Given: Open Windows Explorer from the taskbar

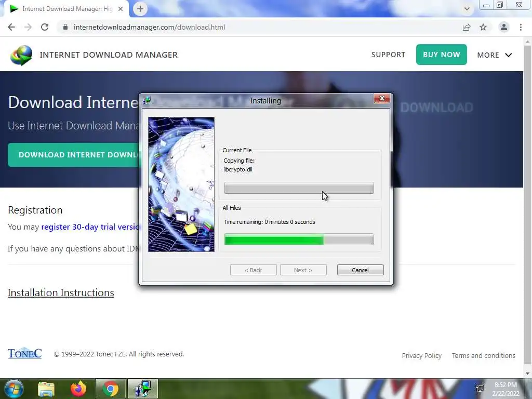Looking at the screenshot, I should pyautogui.click(x=46, y=389).
